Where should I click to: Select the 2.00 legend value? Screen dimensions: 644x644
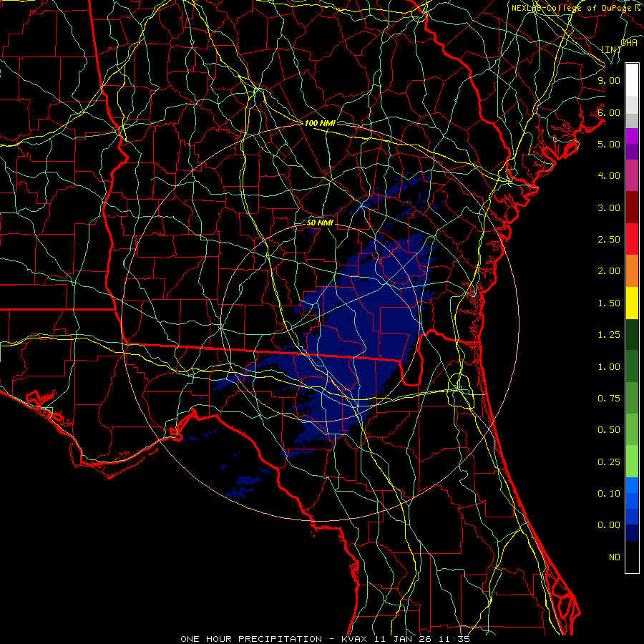pos(609,271)
